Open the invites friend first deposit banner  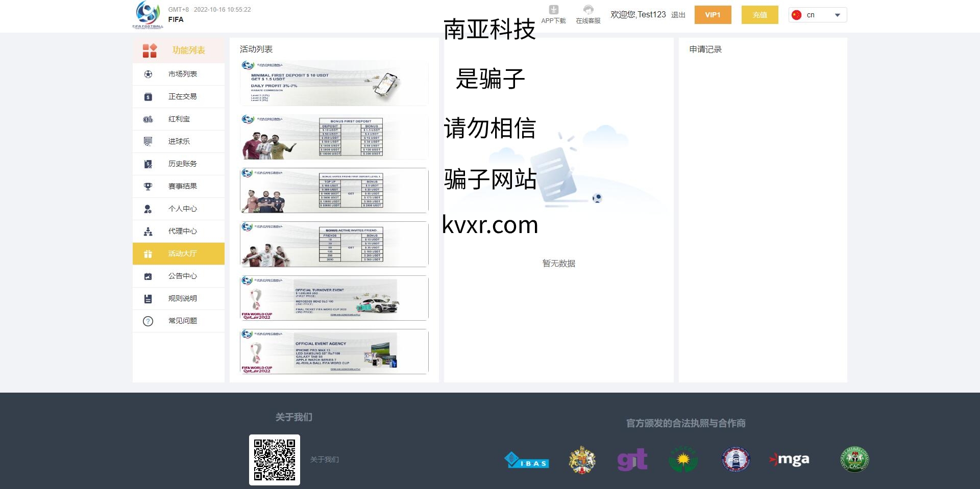click(x=334, y=191)
